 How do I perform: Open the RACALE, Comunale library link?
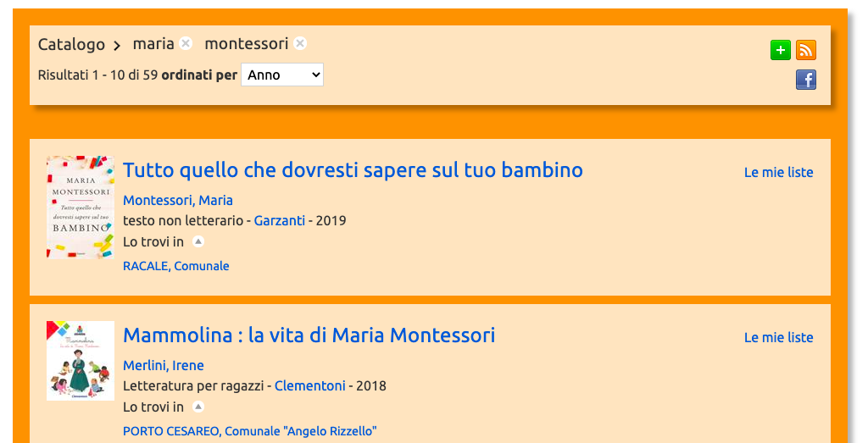coord(176,266)
